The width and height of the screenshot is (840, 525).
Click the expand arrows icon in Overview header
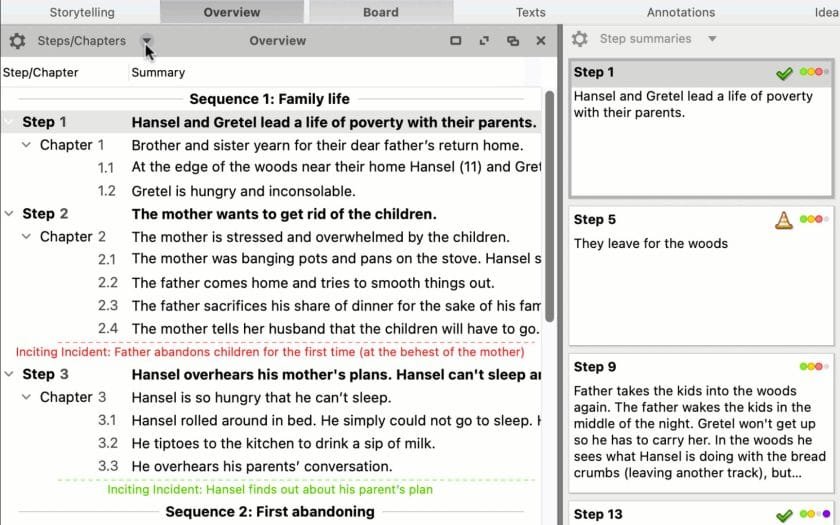pyautogui.click(x=485, y=41)
